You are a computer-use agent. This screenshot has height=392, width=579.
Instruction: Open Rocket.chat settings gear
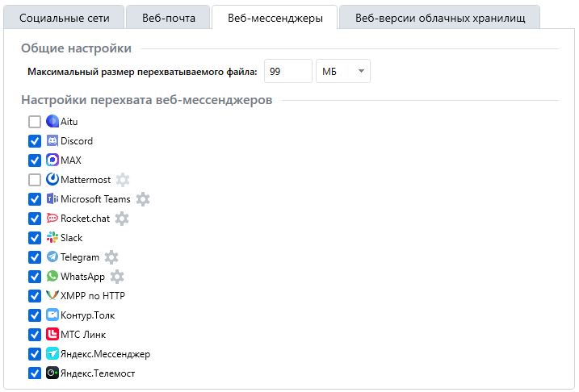122,219
